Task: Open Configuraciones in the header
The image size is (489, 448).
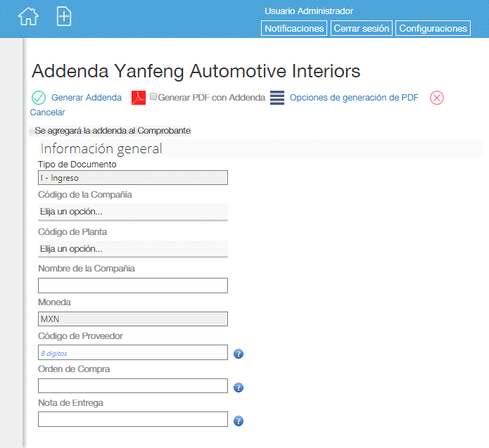Action: (433, 28)
